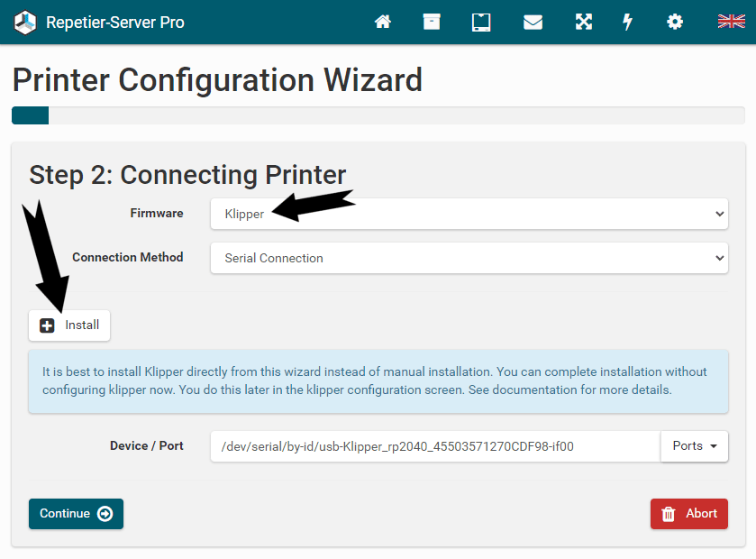756x559 pixels.
Task: Click the plus icon on Install button
Action: (48, 325)
